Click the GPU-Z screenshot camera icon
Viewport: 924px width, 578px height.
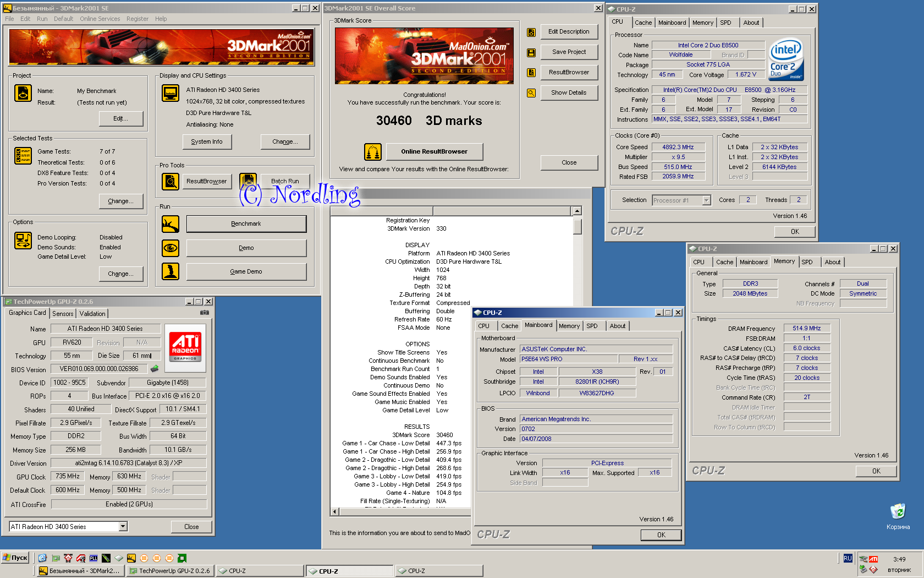(x=205, y=312)
